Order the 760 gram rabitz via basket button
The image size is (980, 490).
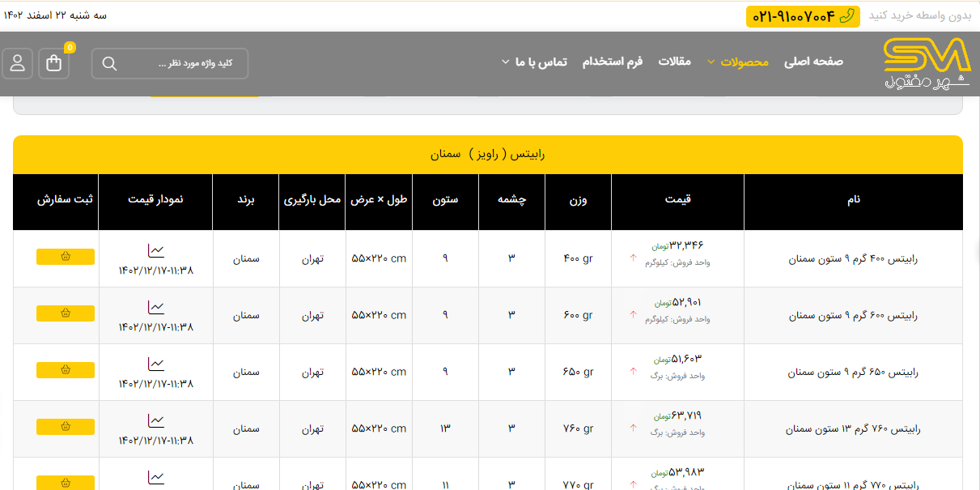point(66,427)
